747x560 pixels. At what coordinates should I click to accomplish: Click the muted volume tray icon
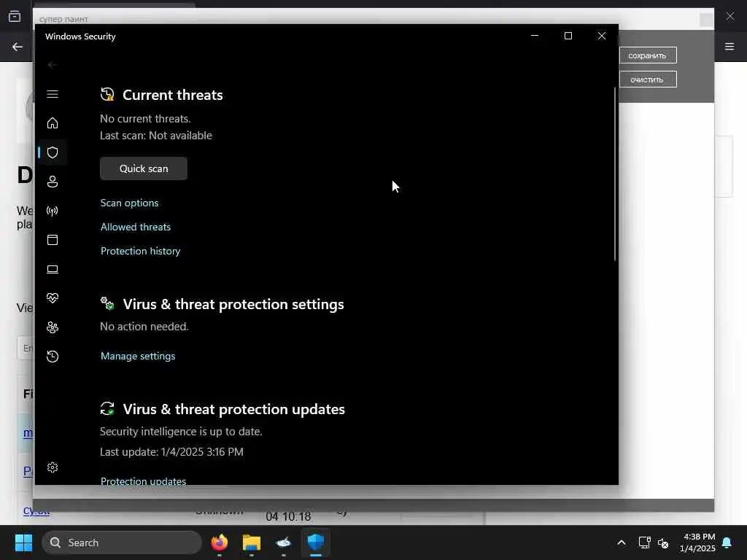662,542
